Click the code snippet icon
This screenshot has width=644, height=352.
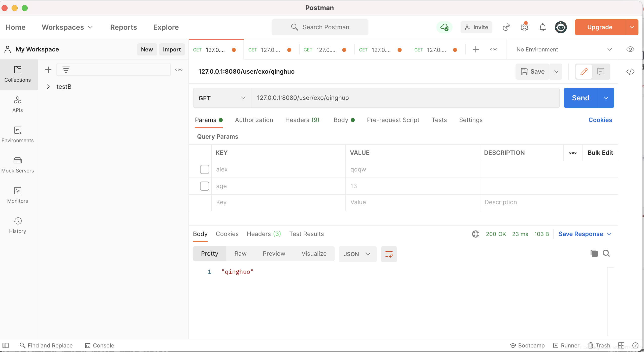tap(630, 72)
